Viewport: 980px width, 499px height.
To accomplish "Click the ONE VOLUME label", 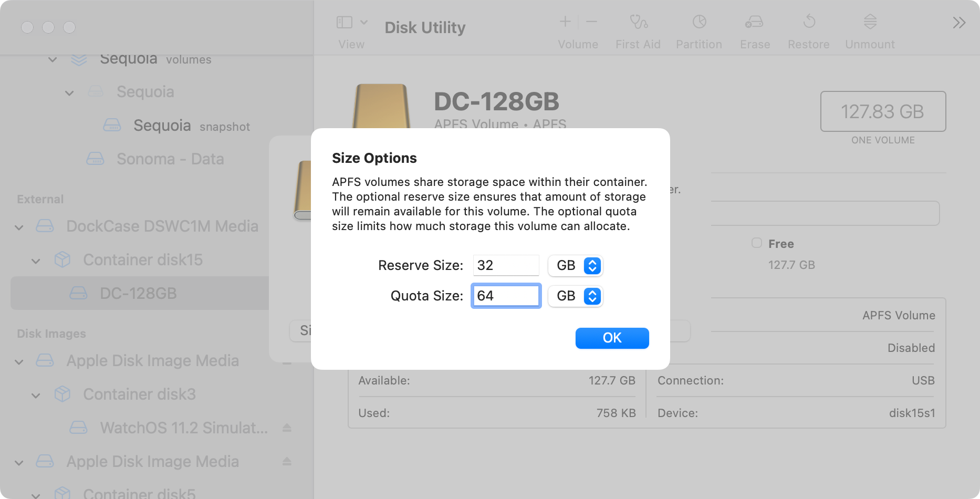I will click(883, 140).
